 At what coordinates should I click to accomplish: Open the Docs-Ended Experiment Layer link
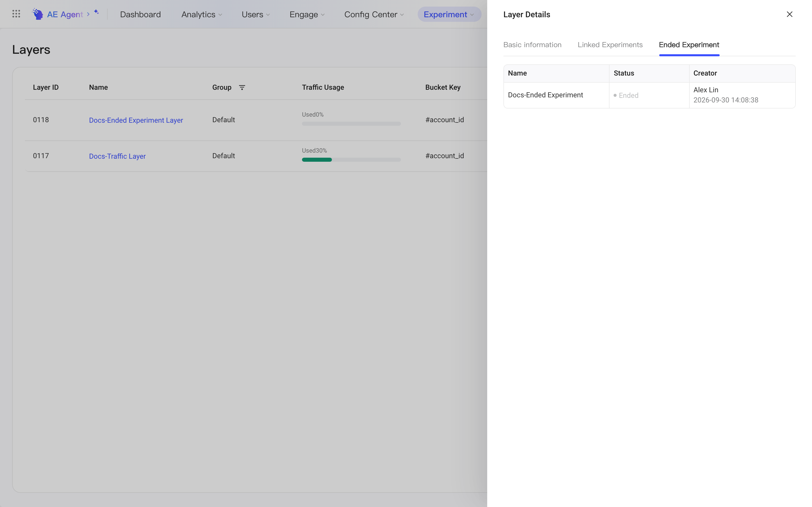[136, 120]
